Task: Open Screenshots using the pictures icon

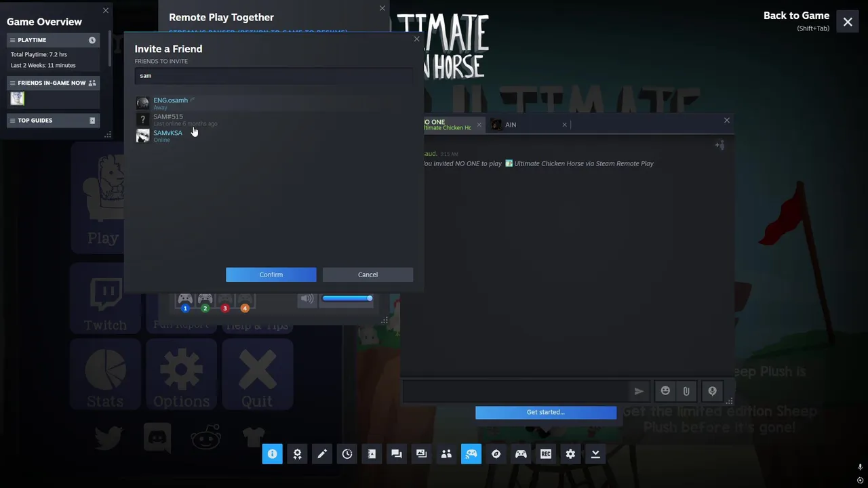Action: (x=421, y=454)
